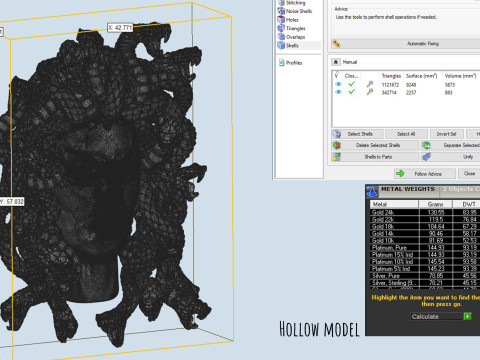
Task: Highlight the Gold 10k row
Action: [425, 240]
